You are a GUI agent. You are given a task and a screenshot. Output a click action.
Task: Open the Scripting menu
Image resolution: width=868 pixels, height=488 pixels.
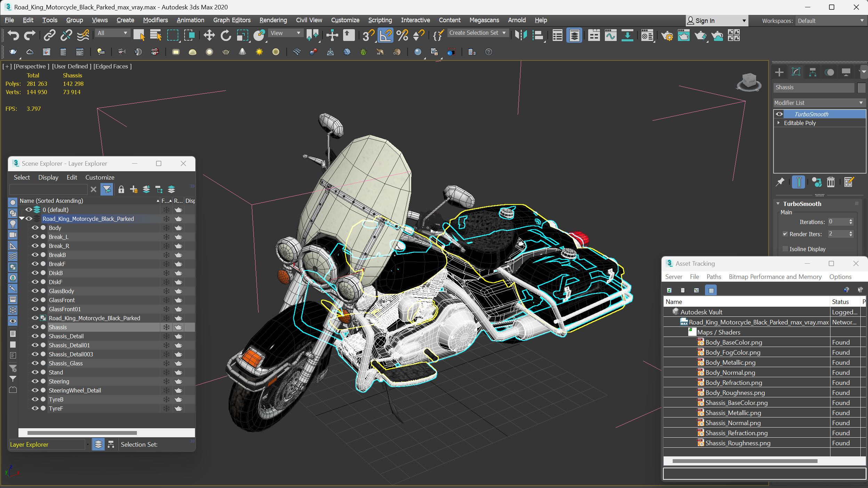coord(380,20)
